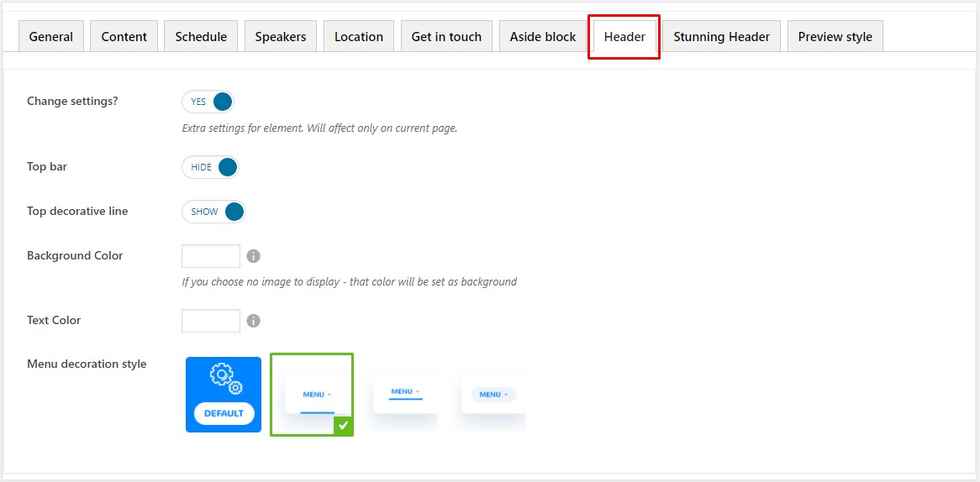Viewport: 980px width, 482px height.
Task: Open the Background Color picker field
Action: 211,256
